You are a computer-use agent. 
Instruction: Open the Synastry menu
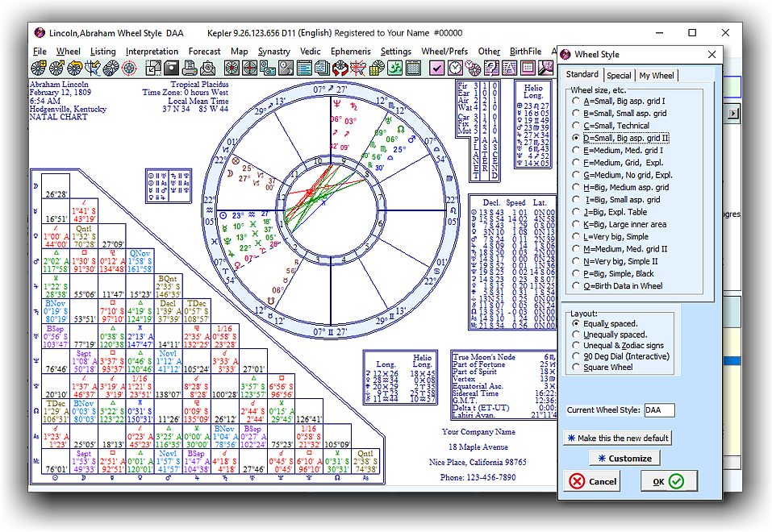click(x=273, y=52)
